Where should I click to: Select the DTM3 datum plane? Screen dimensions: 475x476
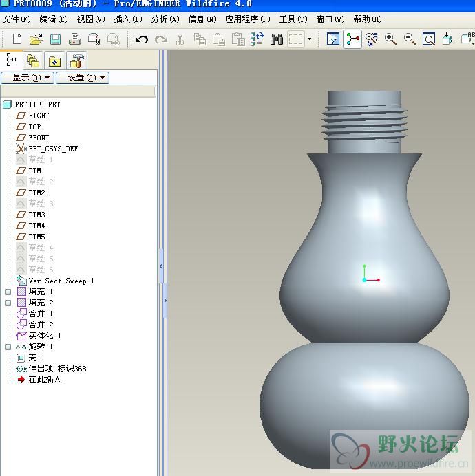point(36,215)
